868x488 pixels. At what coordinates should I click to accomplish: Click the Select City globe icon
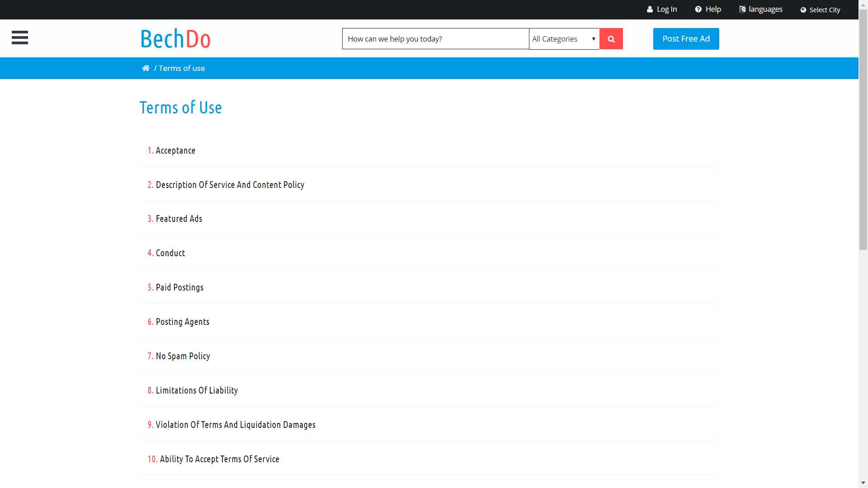pos(803,10)
